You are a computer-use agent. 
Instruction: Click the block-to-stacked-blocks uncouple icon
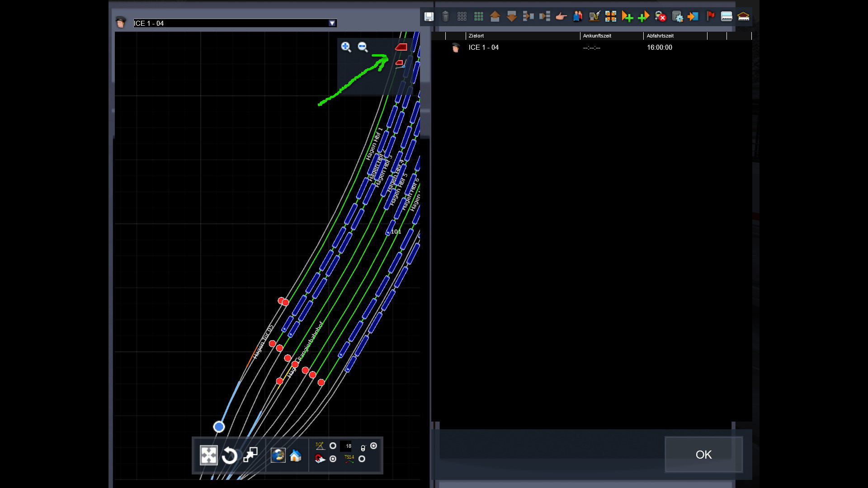(545, 17)
